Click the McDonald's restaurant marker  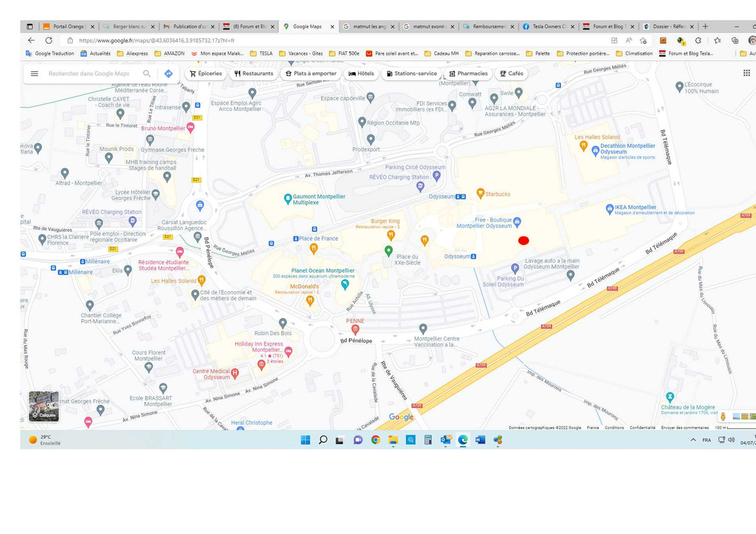[310, 301]
